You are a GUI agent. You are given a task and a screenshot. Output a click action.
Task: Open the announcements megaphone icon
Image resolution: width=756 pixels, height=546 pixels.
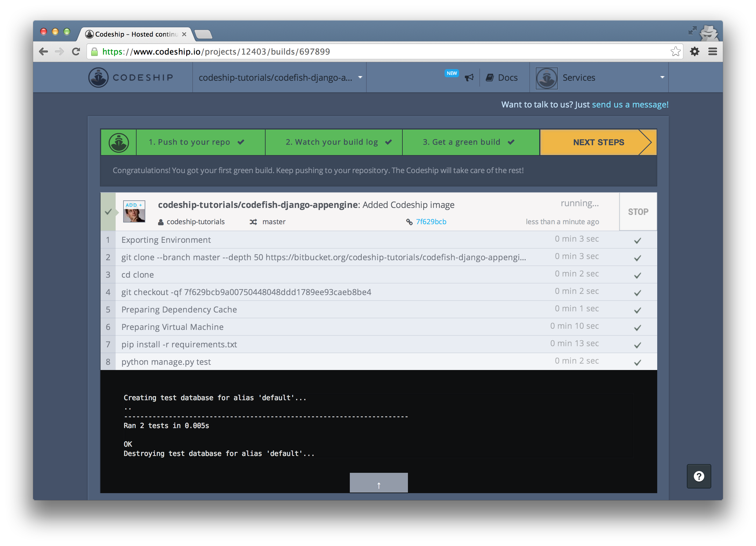[x=469, y=78]
